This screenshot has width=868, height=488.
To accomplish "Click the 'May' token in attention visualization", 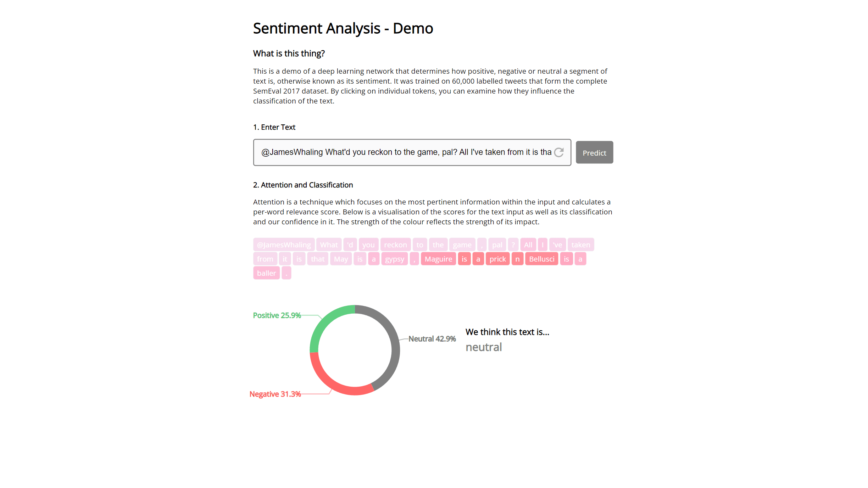I will pos(340,259).
